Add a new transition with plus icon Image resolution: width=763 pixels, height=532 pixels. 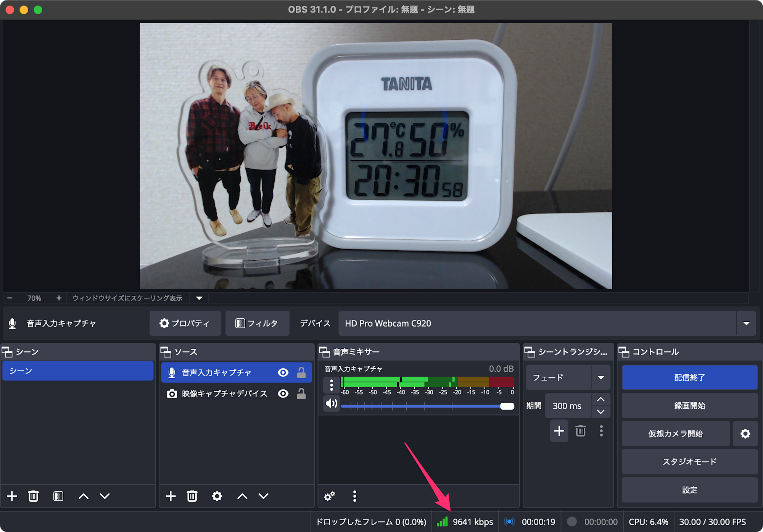(x=559, y=431)
